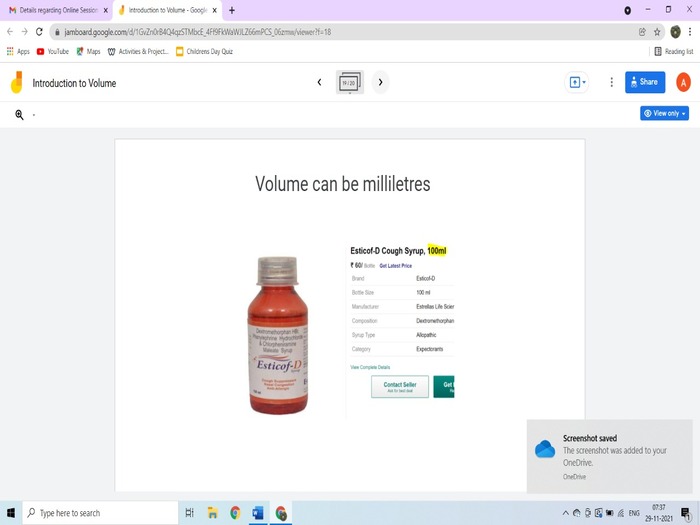Open File Explorer from the taskbar
700x525 pixels.
212,513
